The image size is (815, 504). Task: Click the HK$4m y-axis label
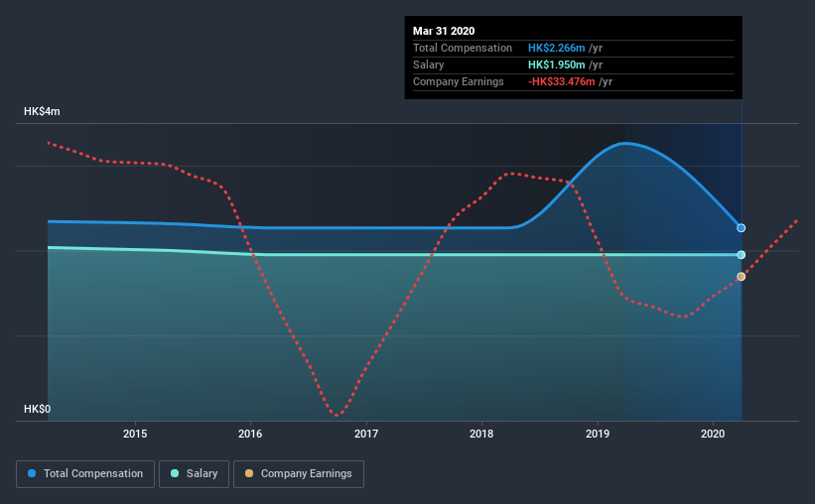(x=42, y=112)
